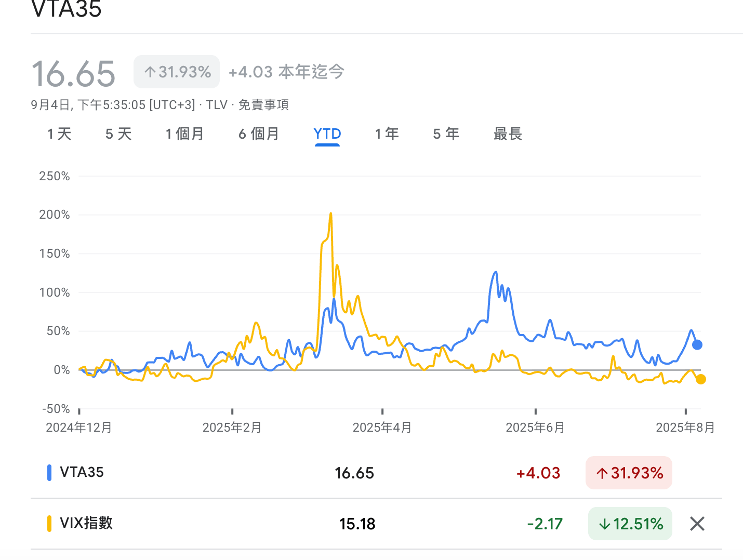Viewport: 743px width, 560px height.
Task: Open the VTA35 instrument row details
Action: coord(83,473)
